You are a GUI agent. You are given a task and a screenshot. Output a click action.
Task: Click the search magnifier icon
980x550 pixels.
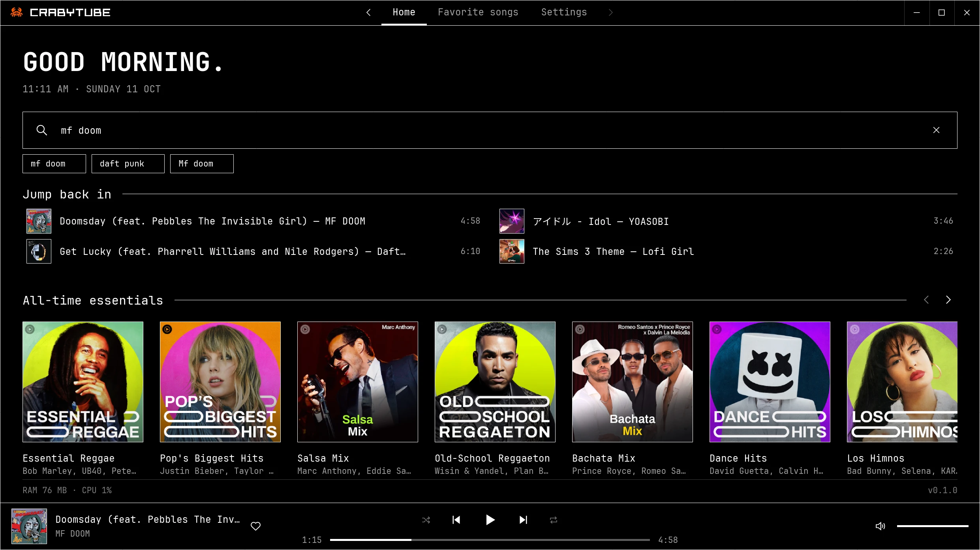pos(41,130)
